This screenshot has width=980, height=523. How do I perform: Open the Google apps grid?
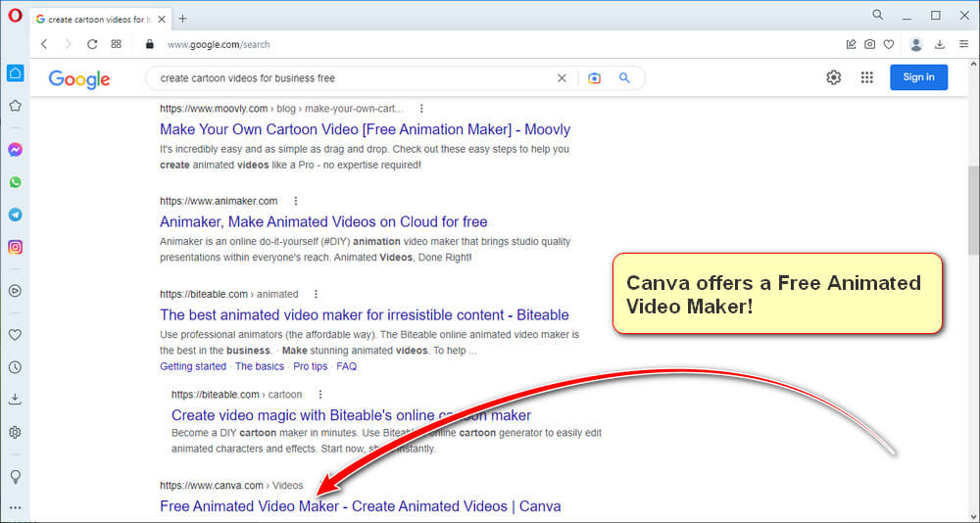click(867, 77)
